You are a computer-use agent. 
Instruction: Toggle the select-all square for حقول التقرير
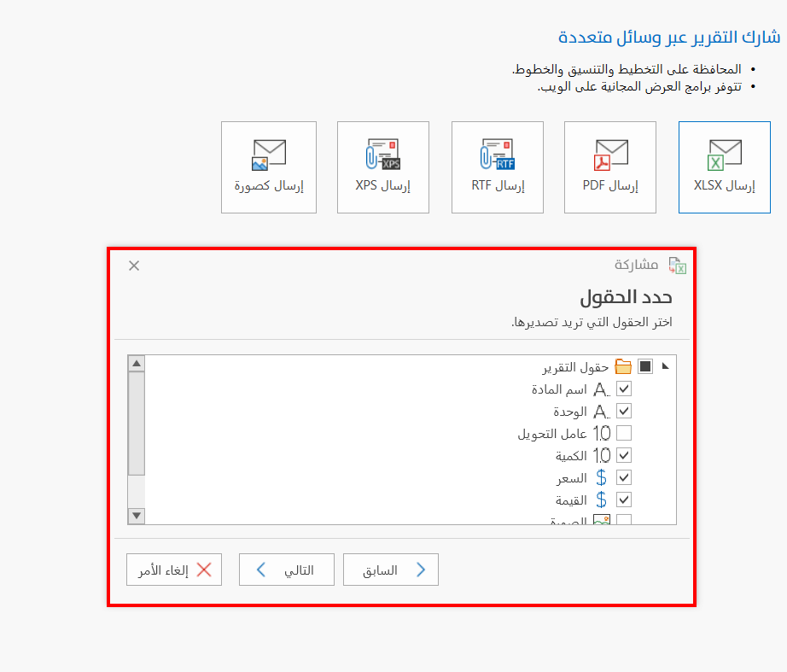click(x=646, y=365)
